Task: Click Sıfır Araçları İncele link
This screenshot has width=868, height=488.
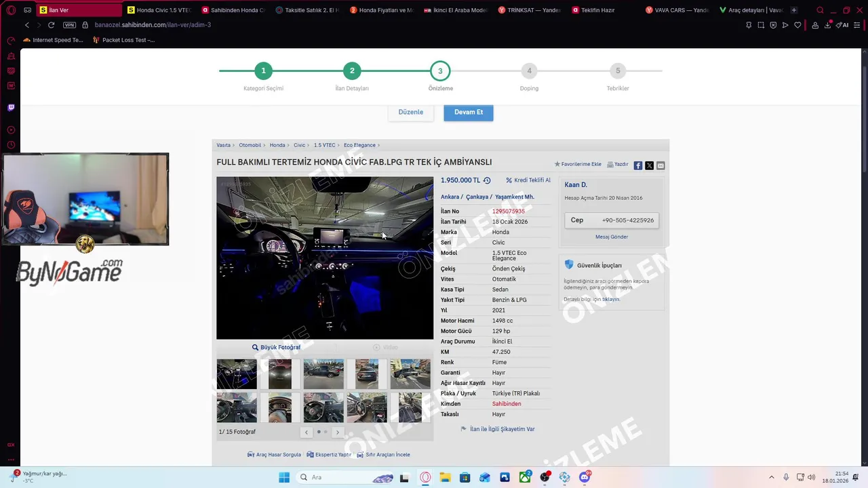Action: [383, 455]
